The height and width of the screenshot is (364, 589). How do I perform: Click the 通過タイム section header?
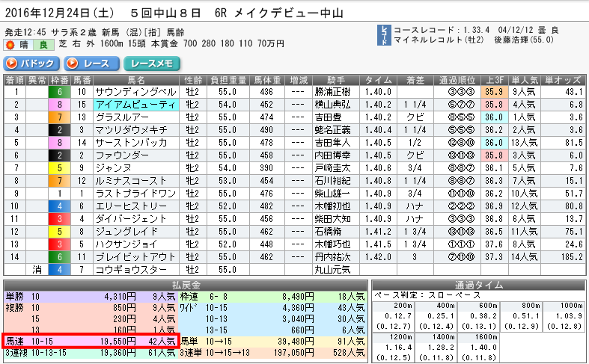[478, 285]
